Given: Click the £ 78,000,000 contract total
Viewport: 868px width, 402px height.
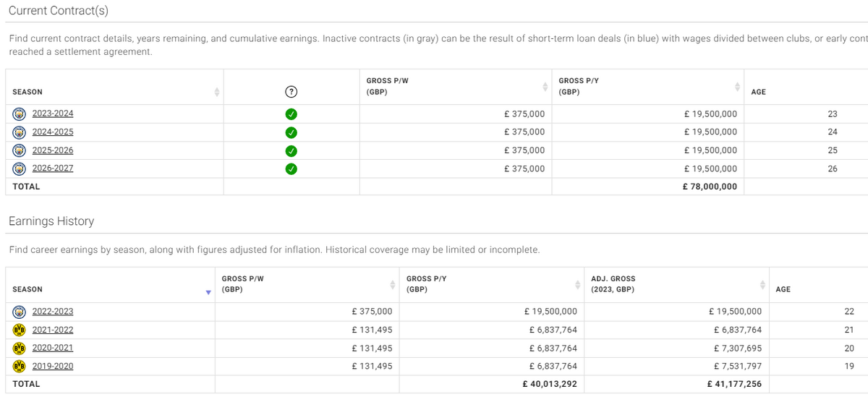Looking at the screenshot, I should (710, 187).
